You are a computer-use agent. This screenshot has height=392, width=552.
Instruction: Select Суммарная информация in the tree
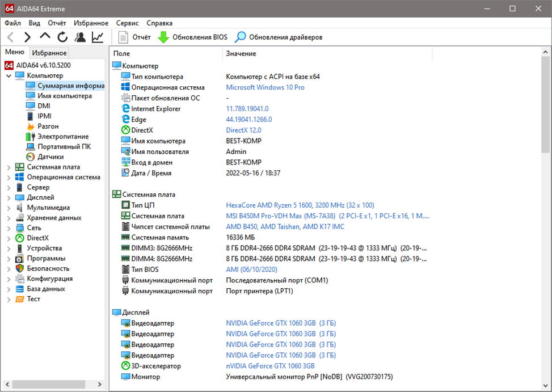[65, 86]
